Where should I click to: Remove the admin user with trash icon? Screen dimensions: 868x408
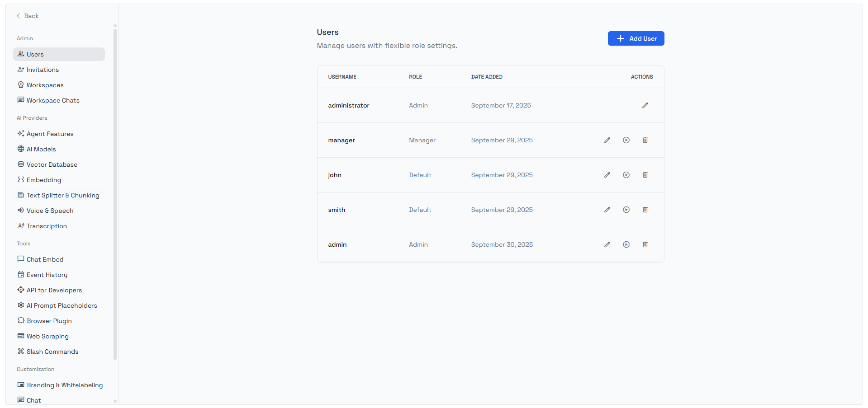pyautogui.click(x=645, y=244)
